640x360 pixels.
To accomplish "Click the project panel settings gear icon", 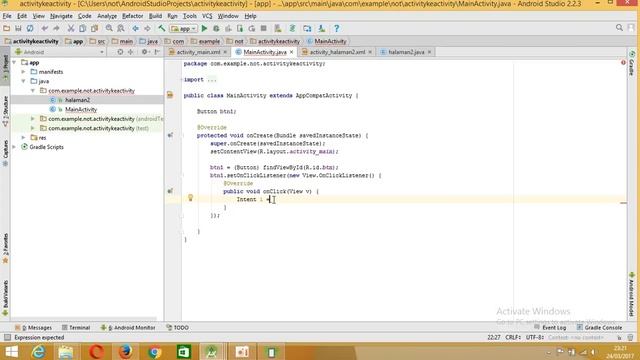I will click(x=144, y=52).
